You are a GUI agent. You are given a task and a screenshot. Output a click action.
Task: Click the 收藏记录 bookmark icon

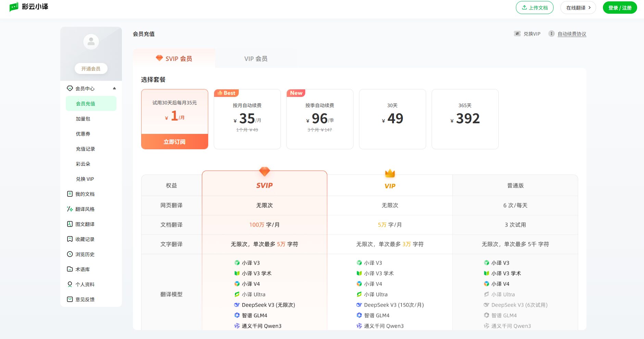pyautogui.click(x=70, y=239)
